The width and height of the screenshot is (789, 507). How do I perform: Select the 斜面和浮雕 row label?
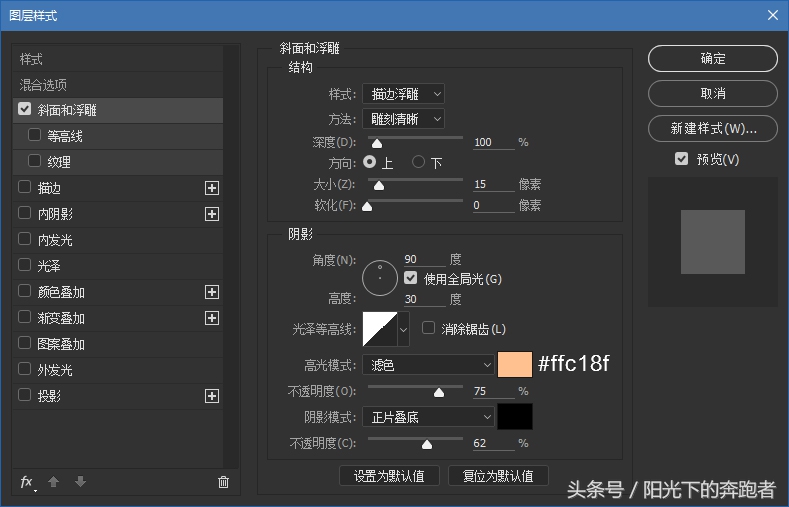[x=67, y=110]
